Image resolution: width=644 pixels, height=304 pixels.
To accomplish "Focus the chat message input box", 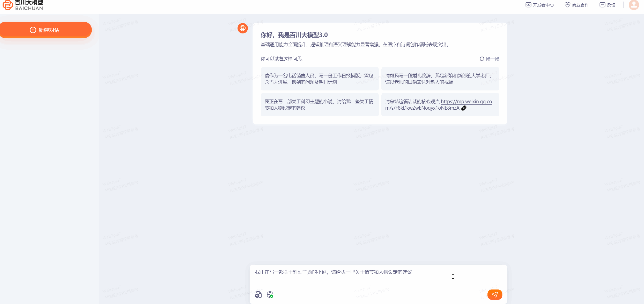I will point(378,276).
